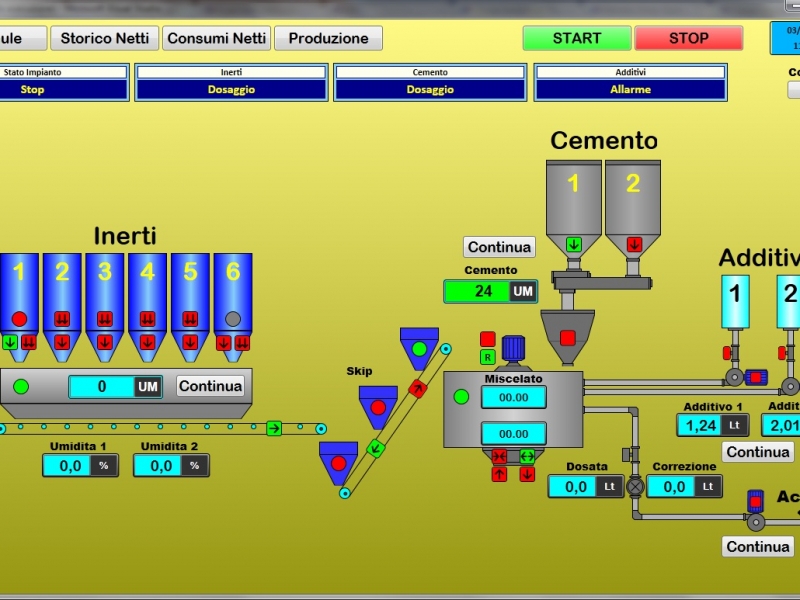This screenshot has height=600, width=800.
Task: Toggle the gray circle indicator on Inerti bin 6
Action: 233,319
